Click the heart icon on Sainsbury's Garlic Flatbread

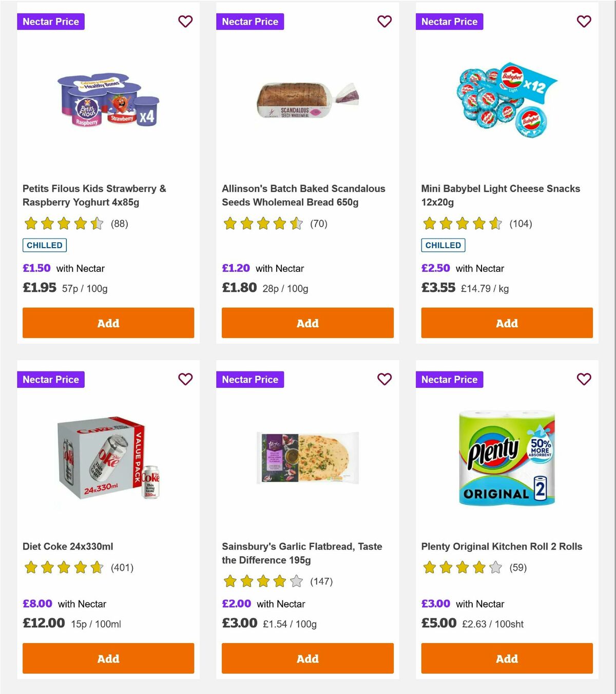384,380
